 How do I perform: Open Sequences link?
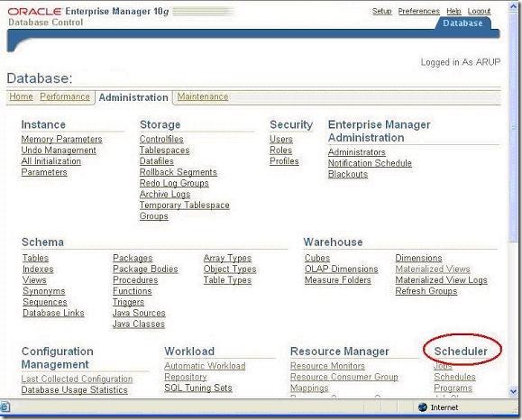pyautogui.click(x=44, y=302)
